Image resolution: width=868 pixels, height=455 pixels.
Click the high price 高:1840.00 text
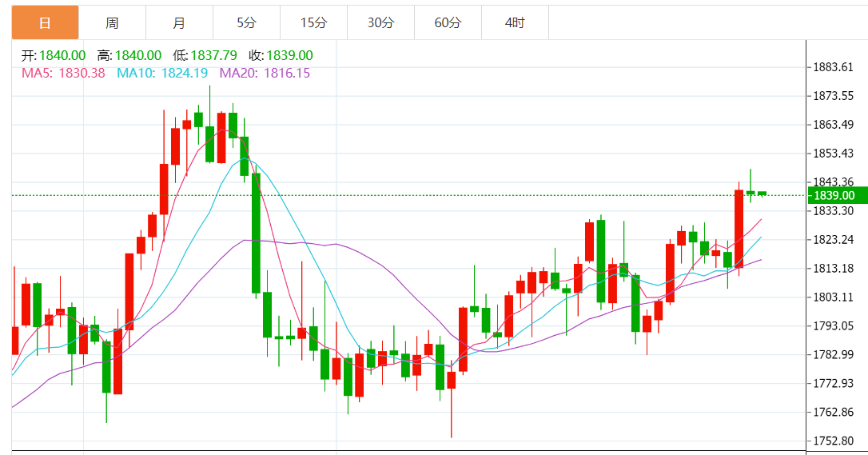click(x=129, y=55)
